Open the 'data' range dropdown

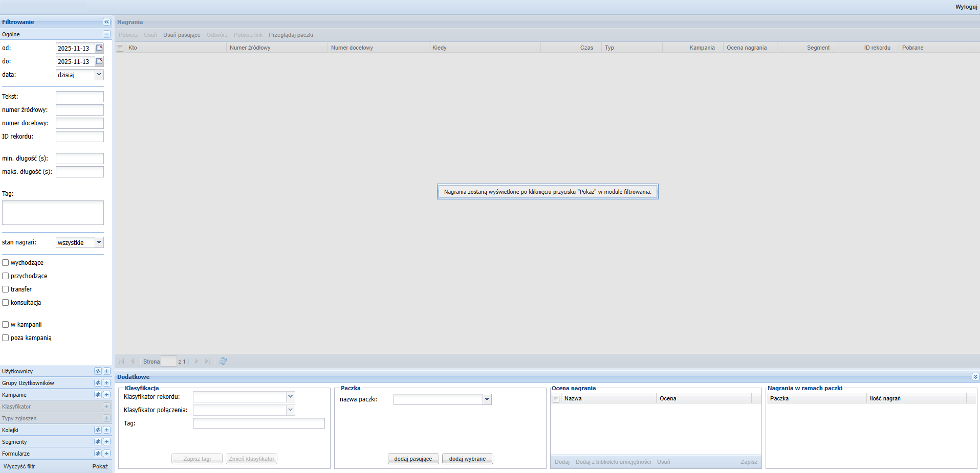tap(99, 75)
